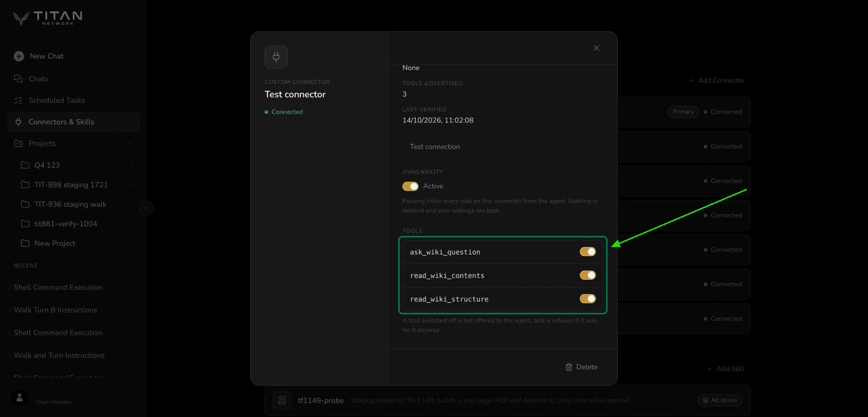Click the Projects folder icon
The height and width of the screenshot is (417, 868).
[x=18, y=144]
